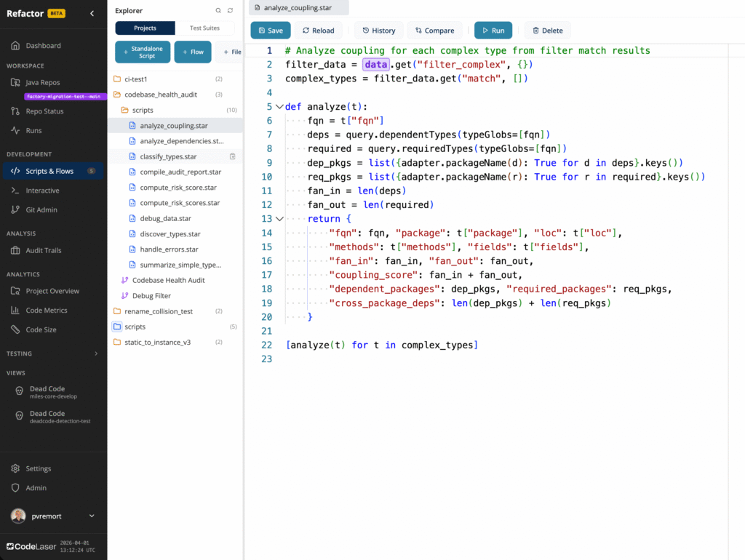This screenshot has height=560, width=745.
Task: Click the Run button
Action: 493,31
